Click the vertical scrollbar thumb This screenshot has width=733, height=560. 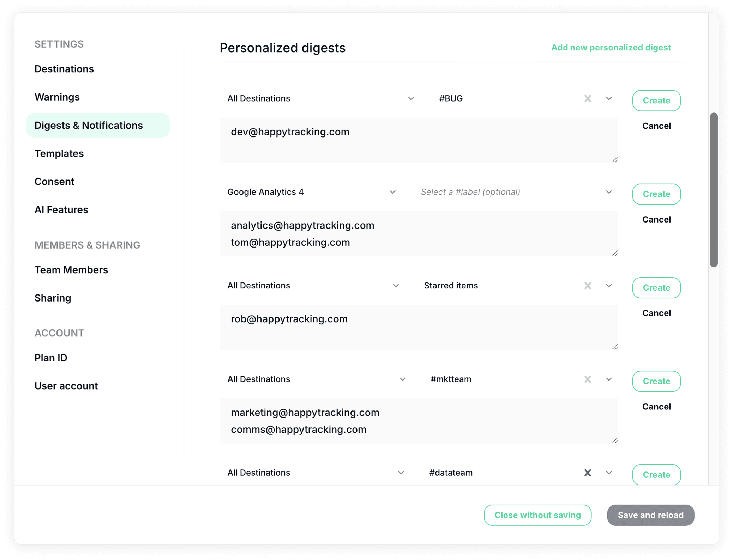(714, 190)
